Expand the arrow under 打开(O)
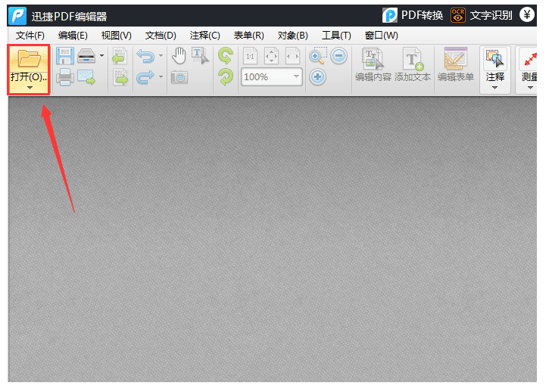The height and width of the screenshot is (392, 549). click(x=30, y=89)
